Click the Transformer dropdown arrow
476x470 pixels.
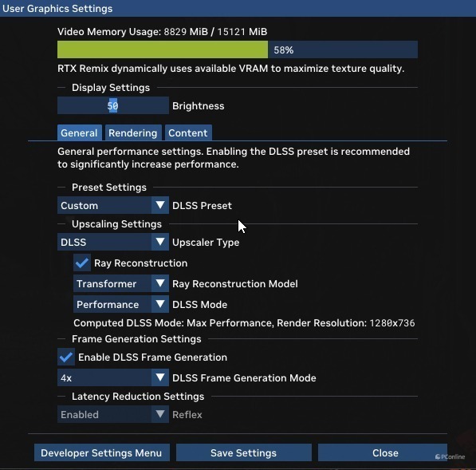160,283
